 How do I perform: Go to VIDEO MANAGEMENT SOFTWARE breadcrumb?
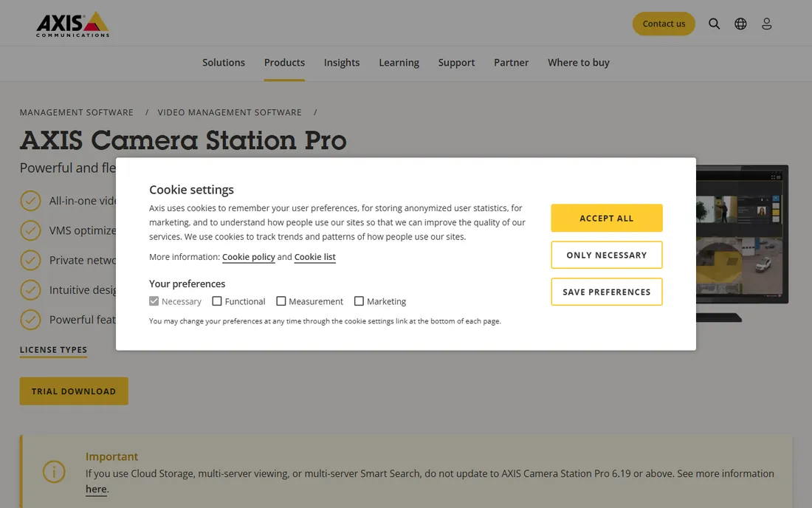[230, 112]
